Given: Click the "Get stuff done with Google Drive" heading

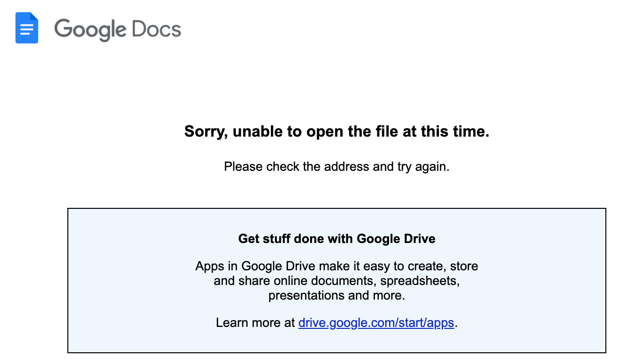Looking at the screenshot, I should [x=336, y=239].
